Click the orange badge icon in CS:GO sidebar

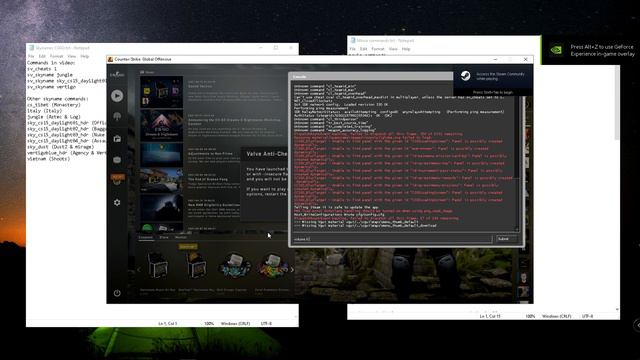117,179
